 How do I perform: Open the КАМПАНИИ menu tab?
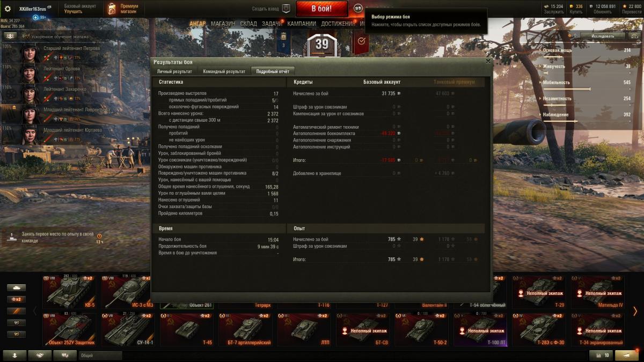301,24
